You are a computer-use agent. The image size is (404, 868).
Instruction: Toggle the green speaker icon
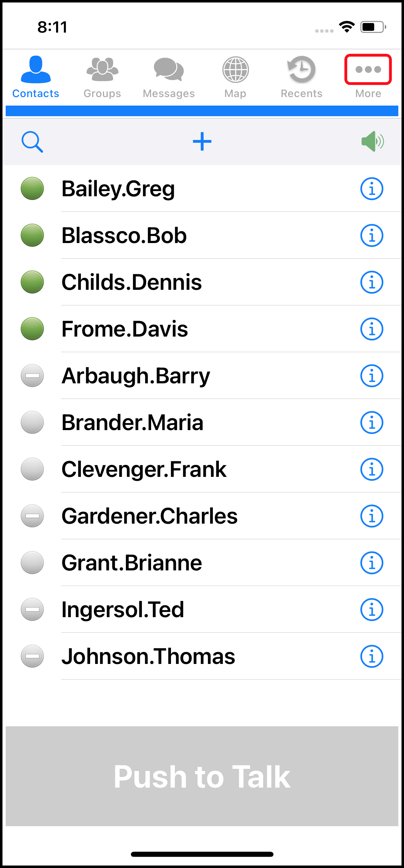[x=372, y=141]
